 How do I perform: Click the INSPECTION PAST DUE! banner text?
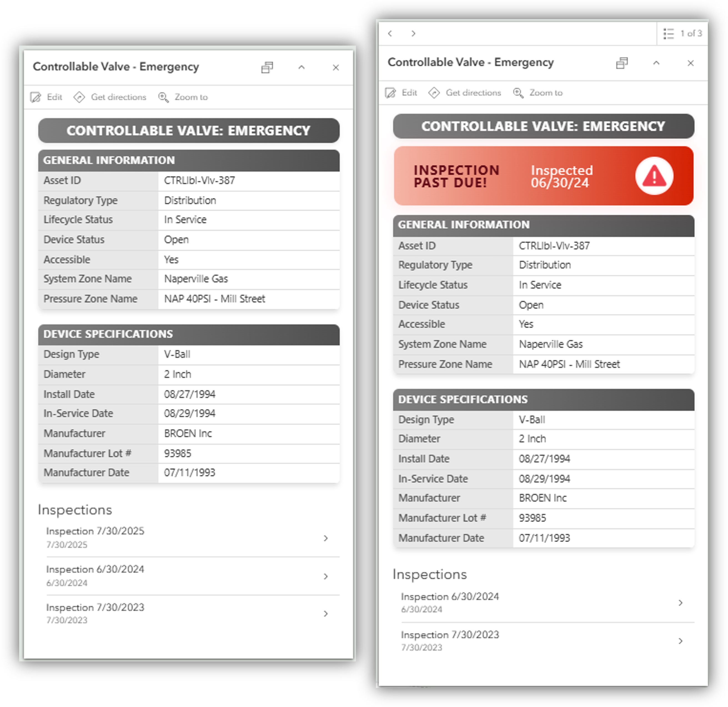click(456, 176)
